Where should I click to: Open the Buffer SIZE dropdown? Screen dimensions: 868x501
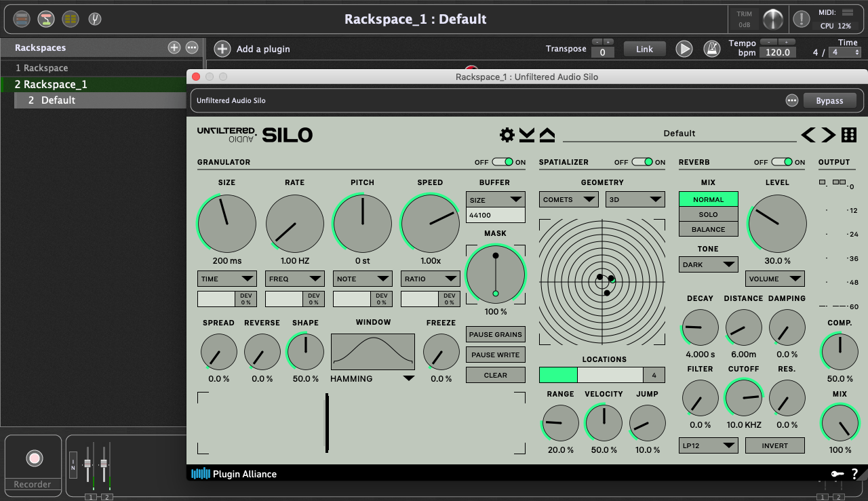click(x=496, y=199)
